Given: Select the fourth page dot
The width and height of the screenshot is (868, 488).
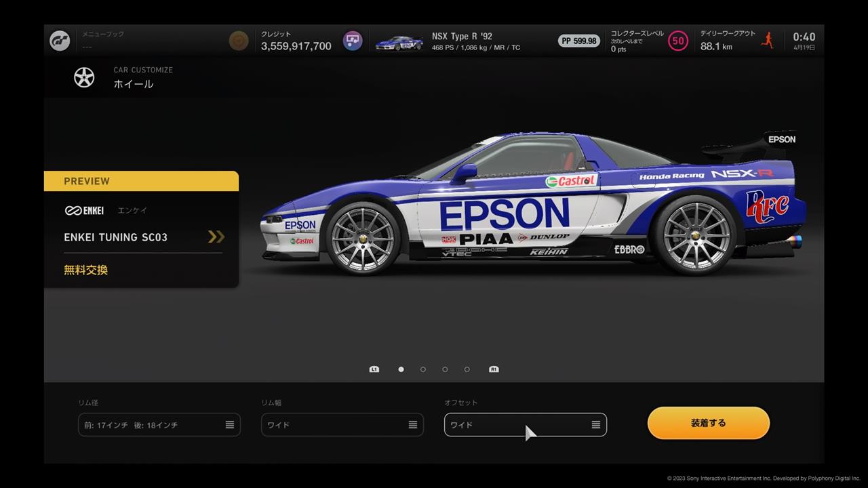Looking at the screenshot, I should [x=467, y=369].
